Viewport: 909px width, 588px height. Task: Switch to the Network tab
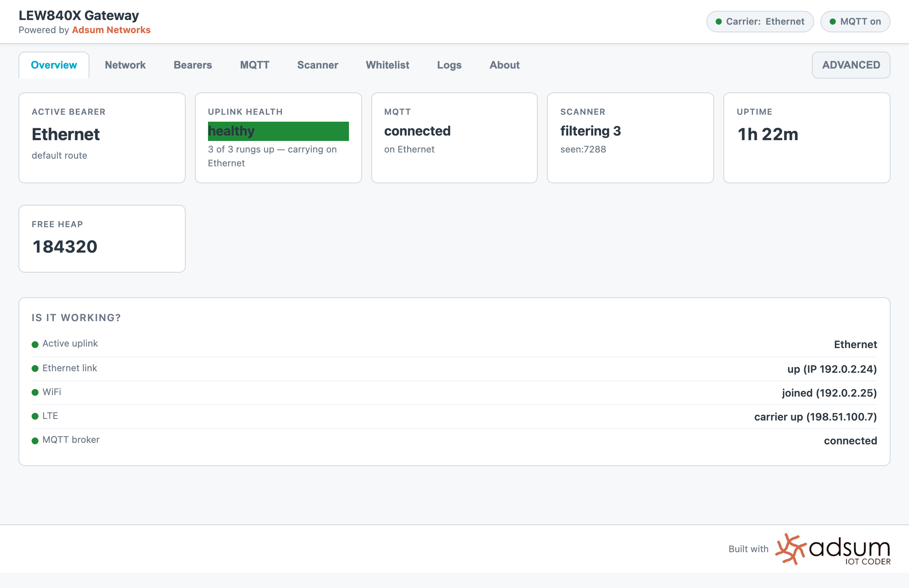pos(125,65)
